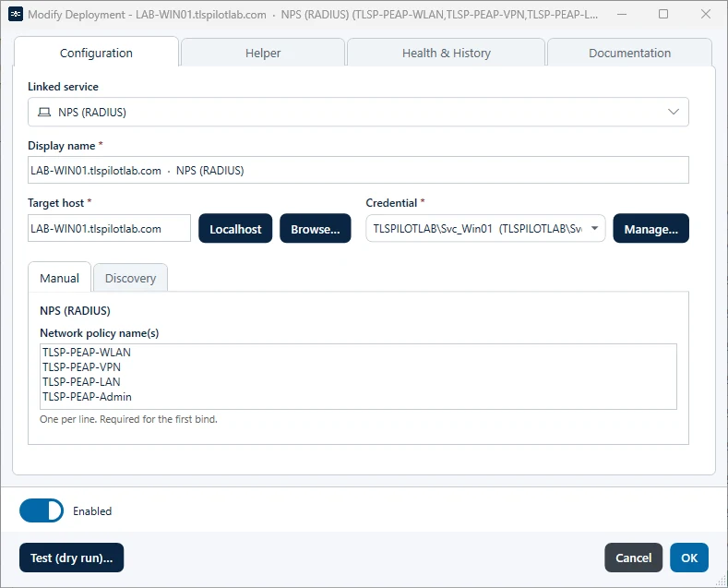Image resolution: width=728 pixels, height=588 pixels.
Task: Click the Browse... button
Action: [316, 229]
